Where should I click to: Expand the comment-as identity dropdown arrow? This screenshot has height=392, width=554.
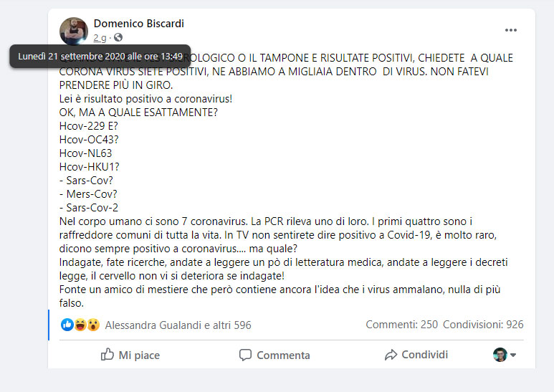[x=513, y=355]
